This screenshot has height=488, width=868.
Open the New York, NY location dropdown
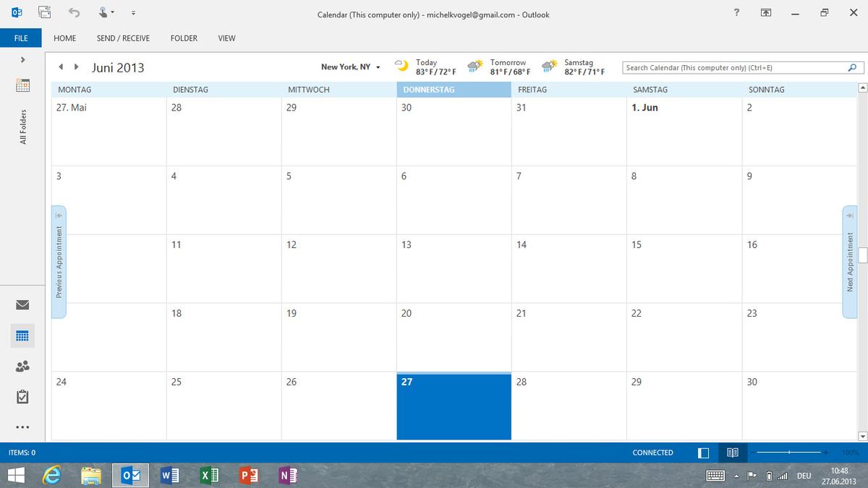[378, 67]
